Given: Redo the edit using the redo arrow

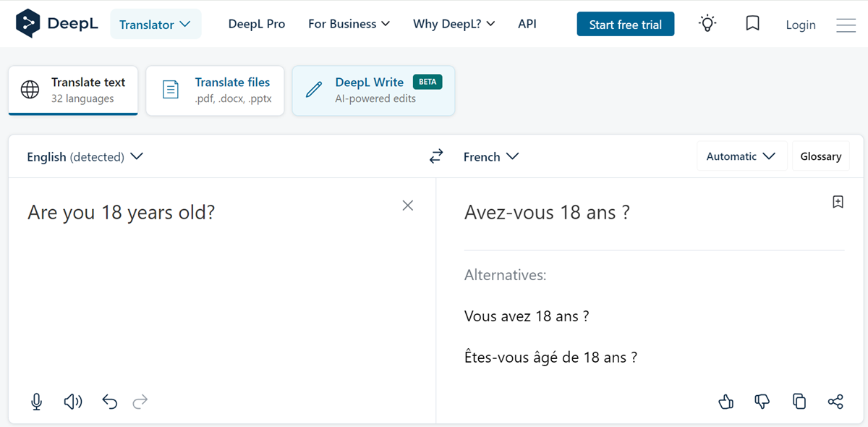Looking at the screenshot, I should point(140,402).
